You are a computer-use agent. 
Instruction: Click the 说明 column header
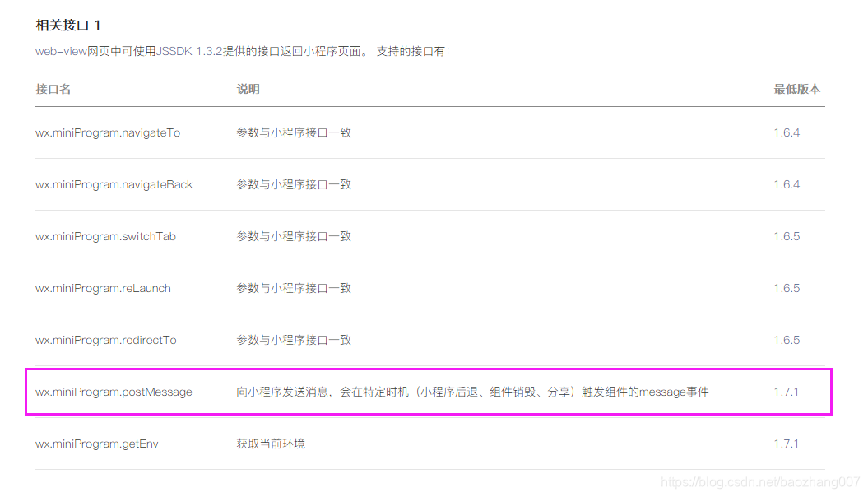248,89
